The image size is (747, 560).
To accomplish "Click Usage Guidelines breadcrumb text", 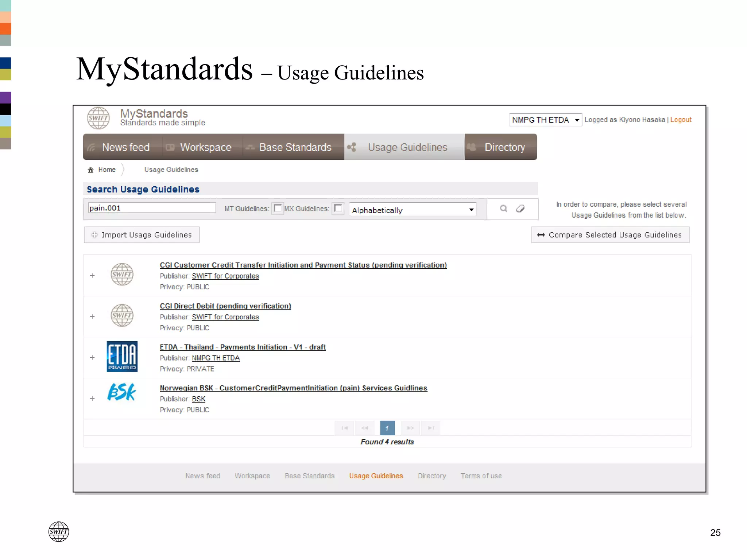I will click(x=171, y=170).
